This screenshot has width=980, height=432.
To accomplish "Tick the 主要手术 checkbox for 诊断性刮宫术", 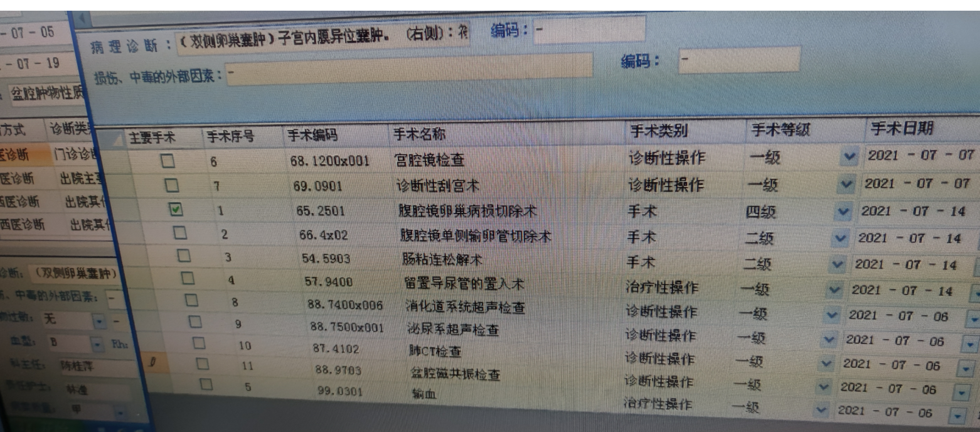I will coord(171,186).
